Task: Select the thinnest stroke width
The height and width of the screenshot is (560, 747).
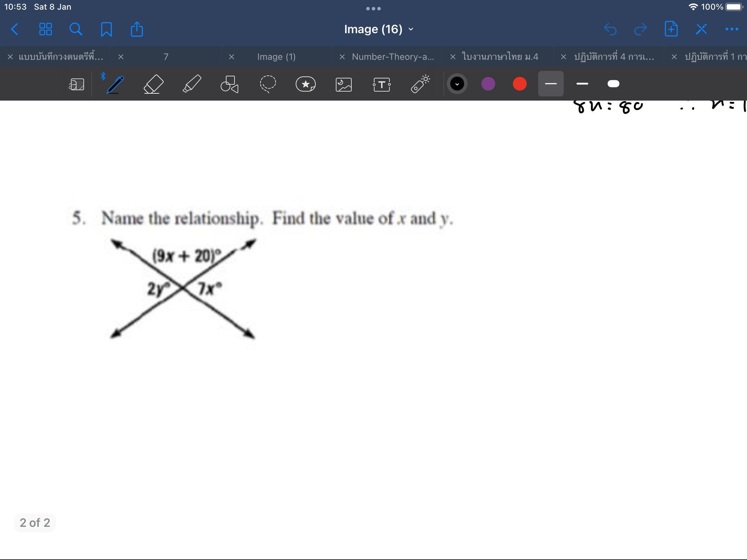Action: coord(551,84)
